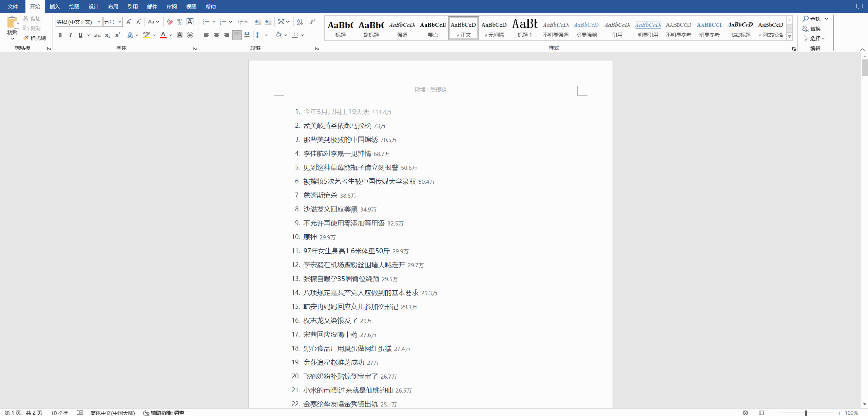Toggle italic formatting button
The height and width of the screenshot is (416, 868).
tap(70, 35)
